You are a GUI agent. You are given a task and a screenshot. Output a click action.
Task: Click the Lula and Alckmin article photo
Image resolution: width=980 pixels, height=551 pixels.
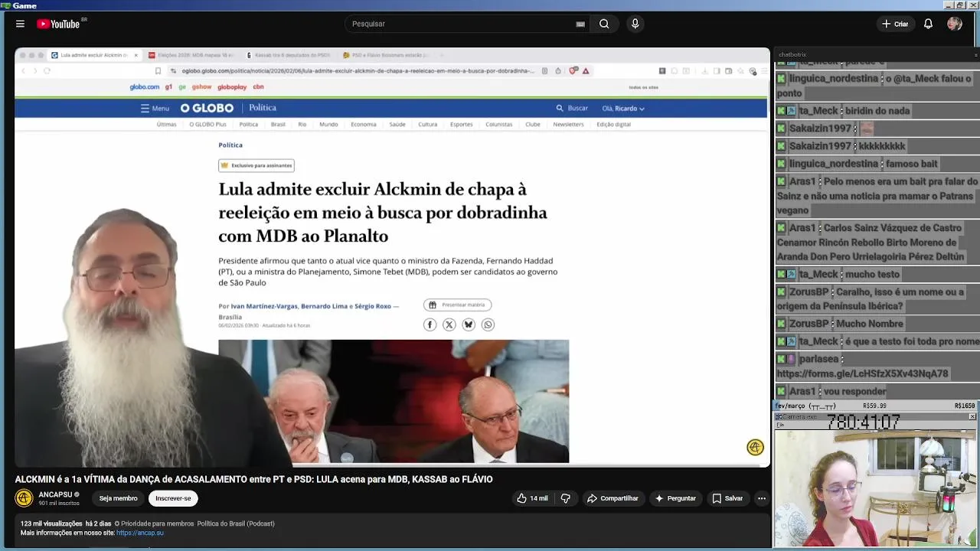394,401
